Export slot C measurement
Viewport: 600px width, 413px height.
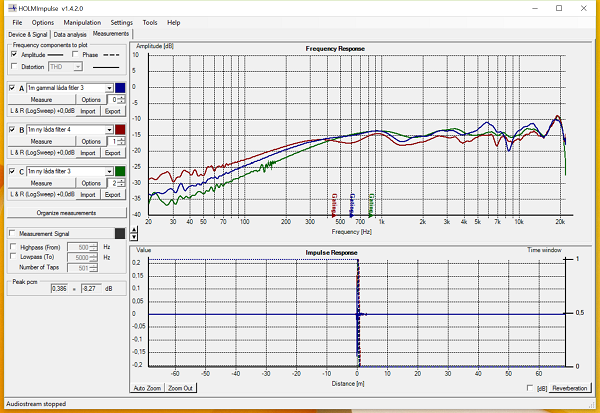112,194
